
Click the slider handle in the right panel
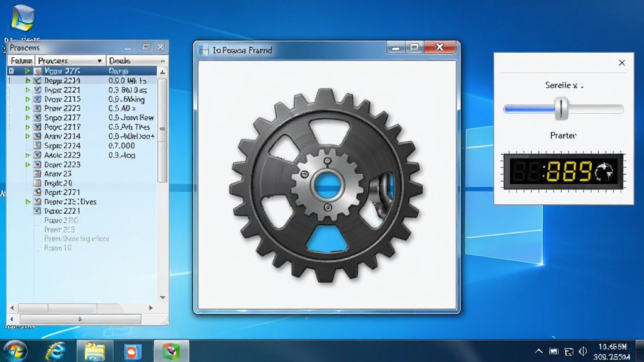(562, 109)
